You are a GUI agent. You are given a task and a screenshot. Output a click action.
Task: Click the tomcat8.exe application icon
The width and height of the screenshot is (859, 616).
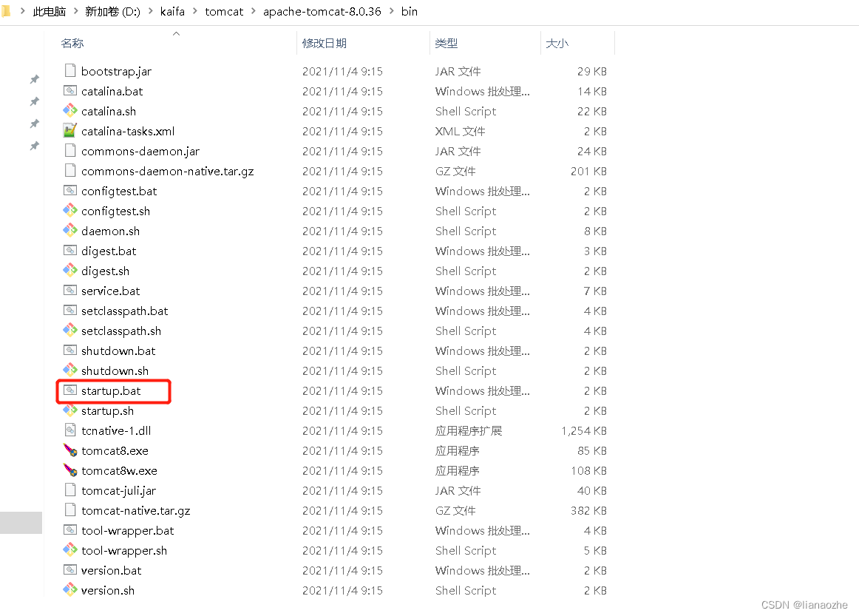[70, 450]
